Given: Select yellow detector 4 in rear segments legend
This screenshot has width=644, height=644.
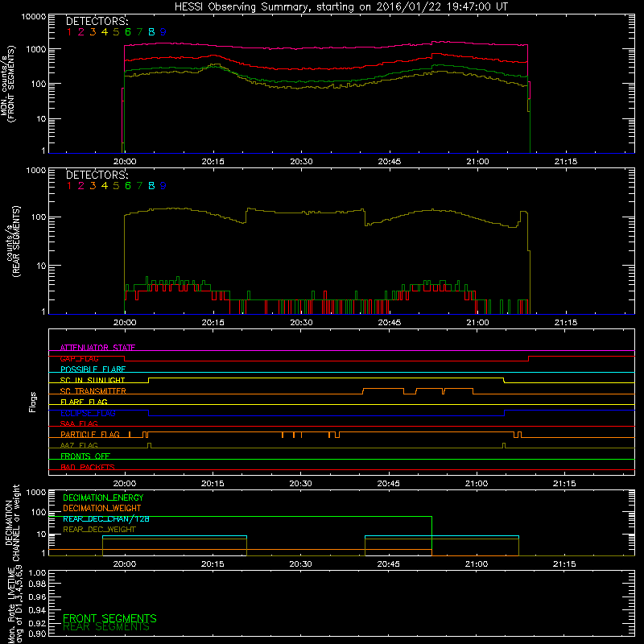Looking at the screenshot, I should click(105, 186).
